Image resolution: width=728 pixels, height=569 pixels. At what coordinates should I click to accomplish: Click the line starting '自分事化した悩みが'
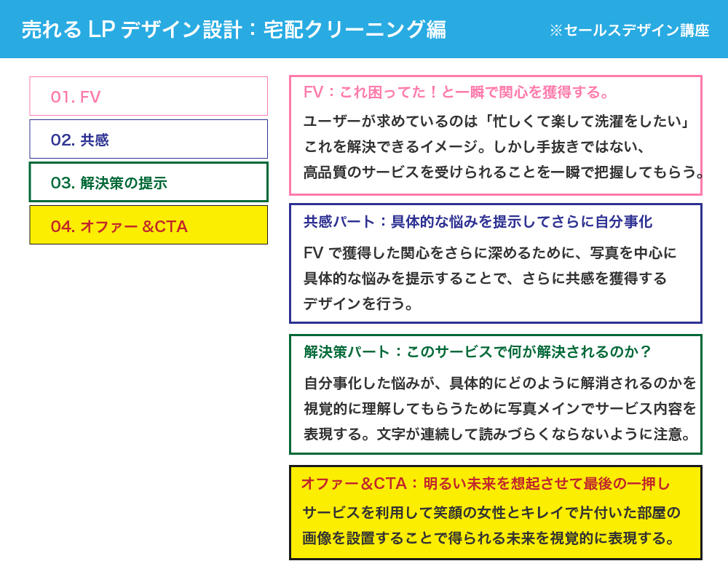point(500,383)
